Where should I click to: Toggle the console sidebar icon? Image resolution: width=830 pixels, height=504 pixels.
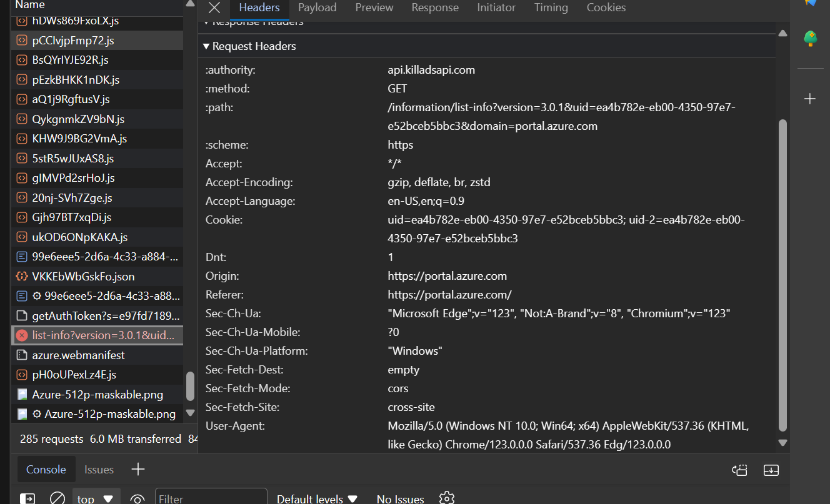(x=27, y=499)
